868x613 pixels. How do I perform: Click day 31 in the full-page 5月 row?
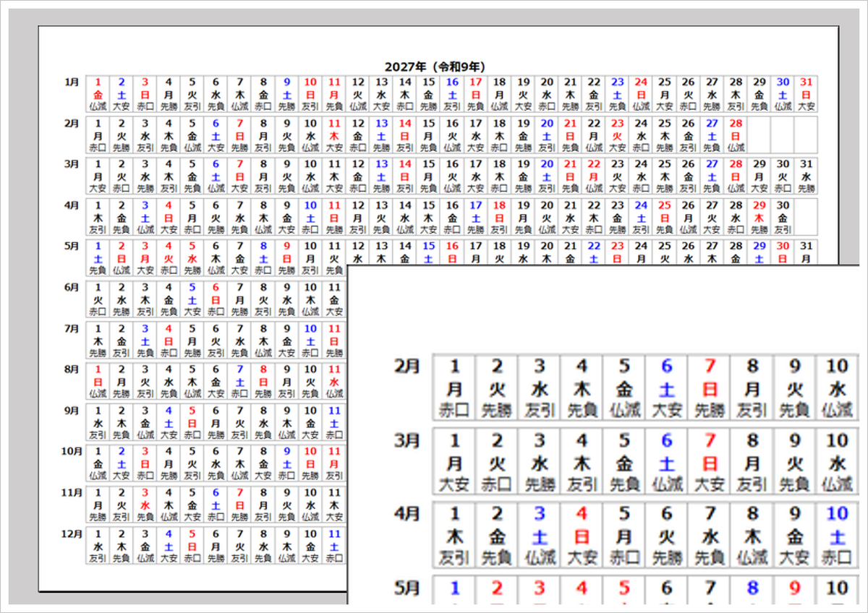coord(807,252)
